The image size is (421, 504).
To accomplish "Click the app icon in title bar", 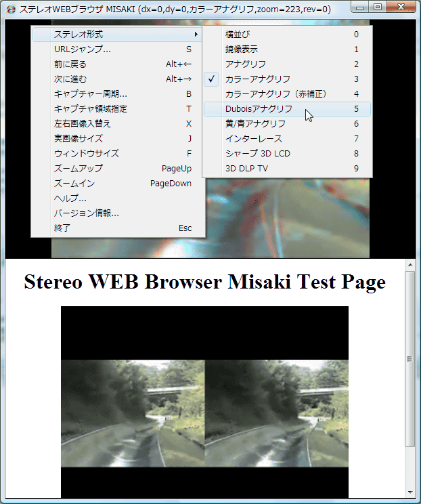I will pyautogui.click(x=10, y=9).
